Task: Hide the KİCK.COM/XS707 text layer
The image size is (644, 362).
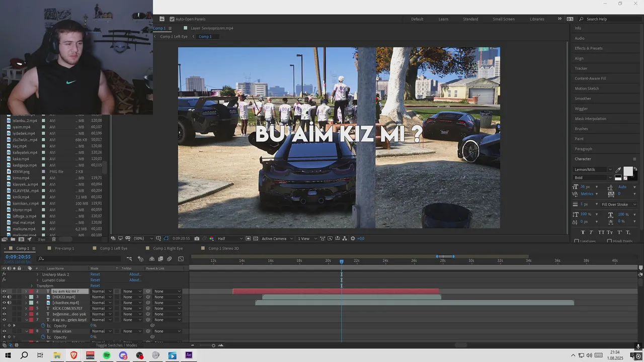Action: point(4,309)
